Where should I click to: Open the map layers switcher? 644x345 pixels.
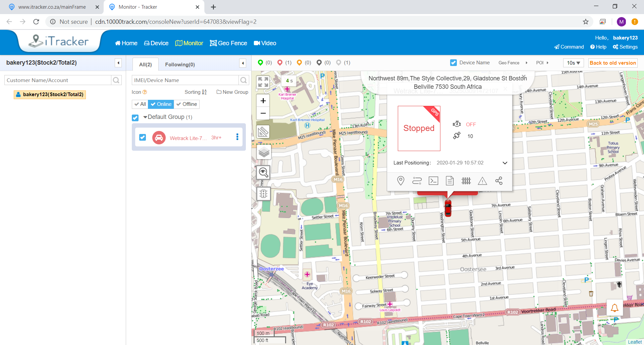pos(264,152)
